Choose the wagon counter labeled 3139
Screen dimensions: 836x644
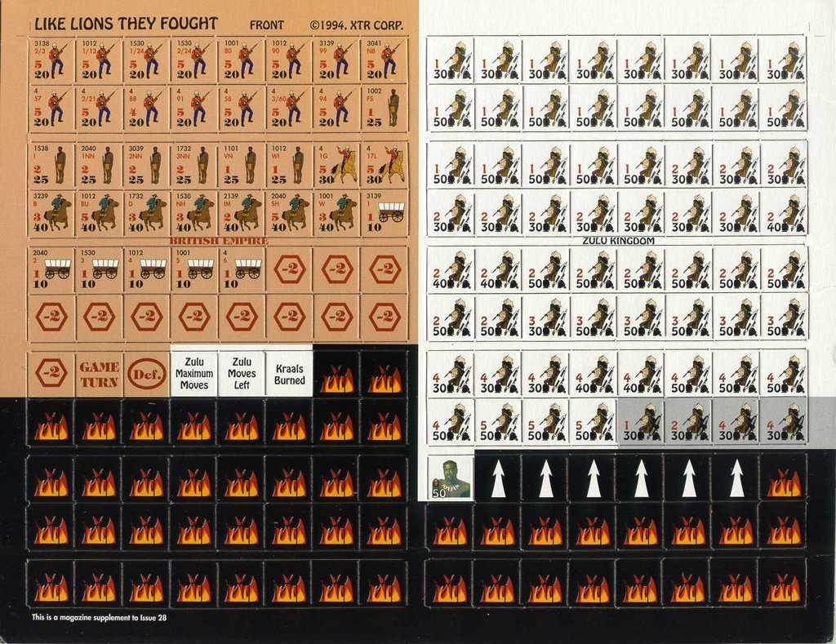(x=384, y=212)
